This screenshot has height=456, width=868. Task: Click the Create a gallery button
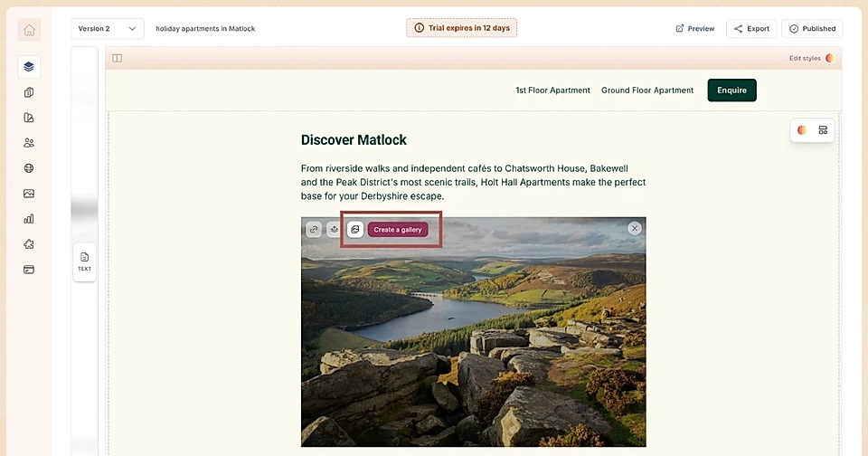tap(398, 230)
